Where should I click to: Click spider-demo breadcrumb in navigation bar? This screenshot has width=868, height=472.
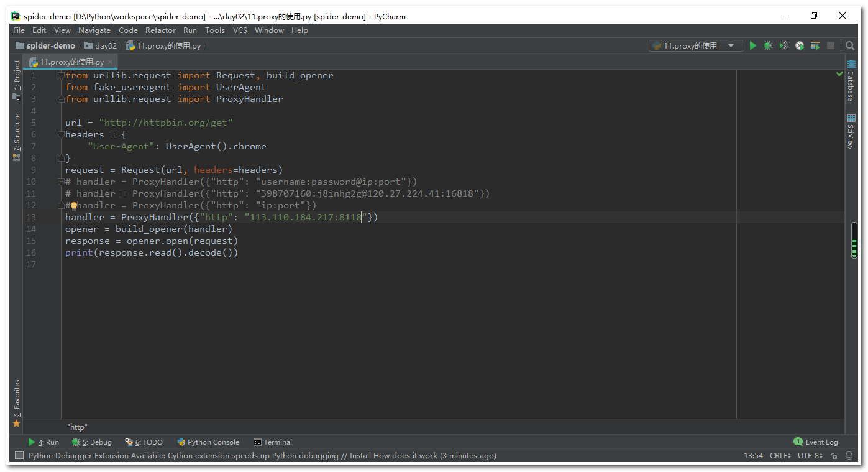click(45, 45)
